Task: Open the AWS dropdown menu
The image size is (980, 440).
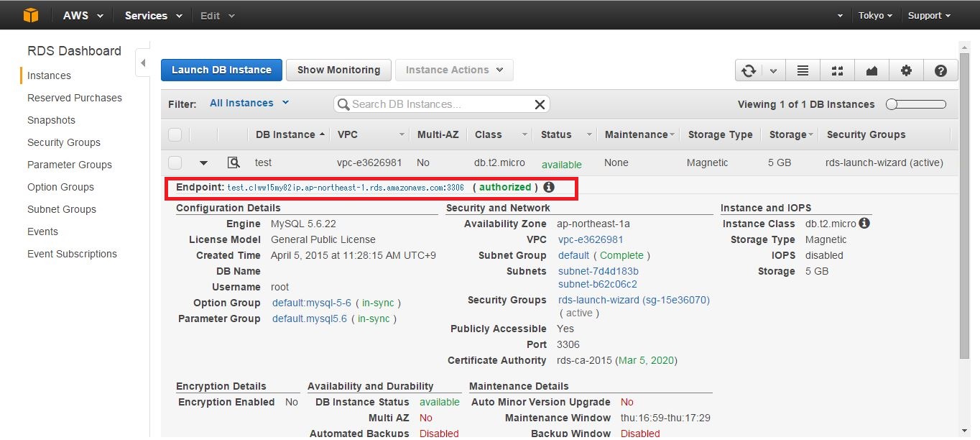Action: click(x=83, y=15)
